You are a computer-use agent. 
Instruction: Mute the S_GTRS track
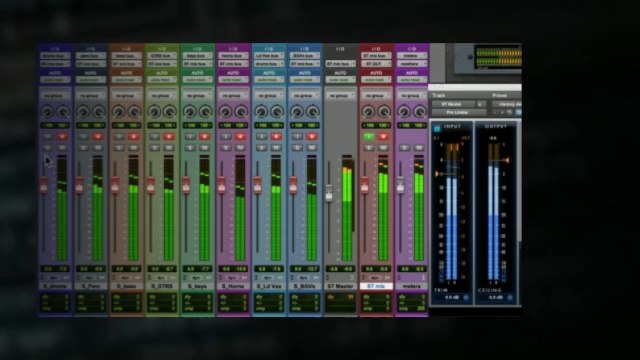tap(169, 148)
